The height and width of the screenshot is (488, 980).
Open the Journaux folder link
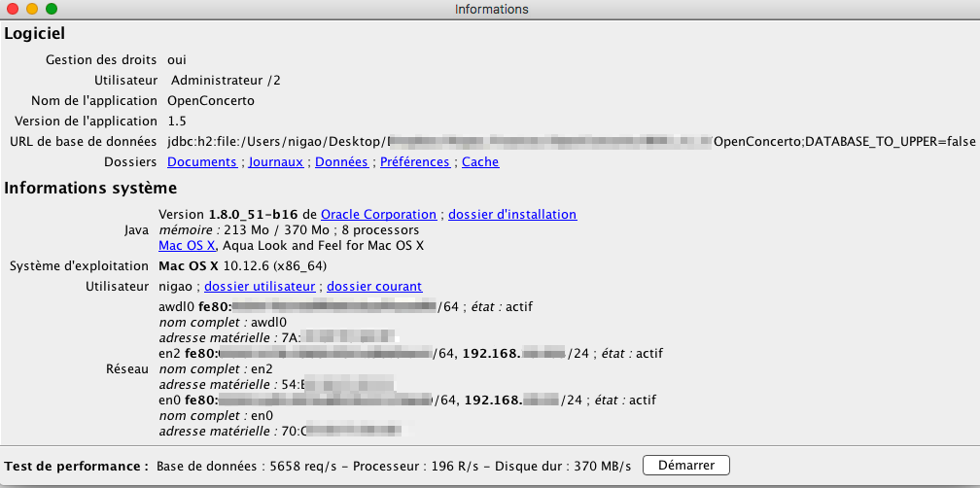276,161
